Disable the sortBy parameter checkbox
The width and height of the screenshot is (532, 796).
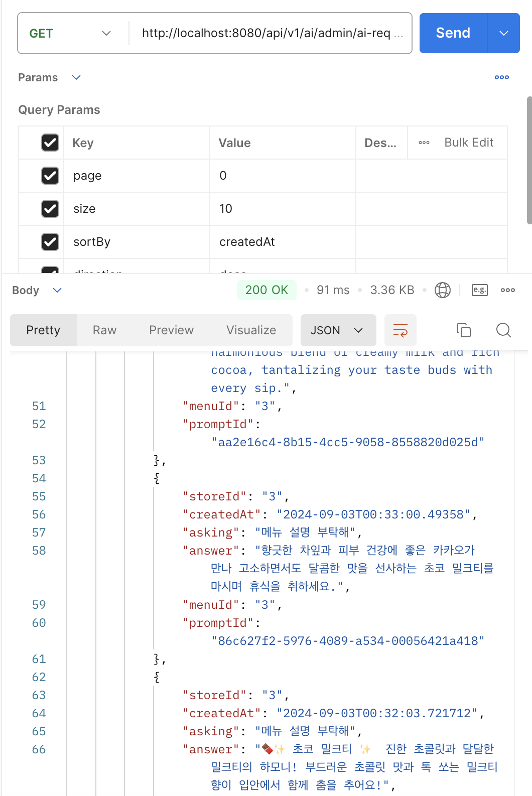[50, 242]
